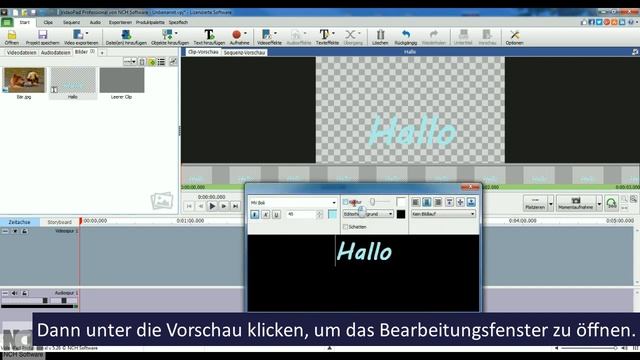
Task: Enable the Schatten shadow checkbox
Action: [x=346, y=227]
